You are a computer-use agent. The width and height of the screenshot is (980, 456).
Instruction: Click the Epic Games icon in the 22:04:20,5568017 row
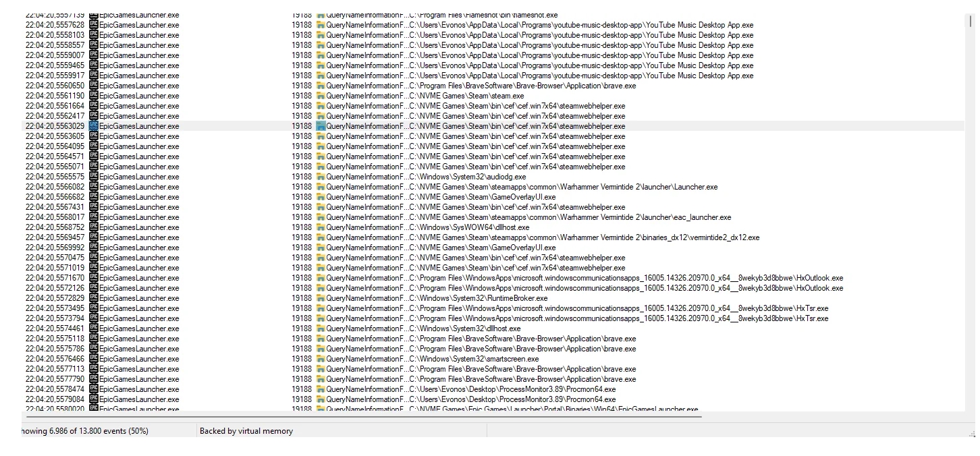pos(94,217)
